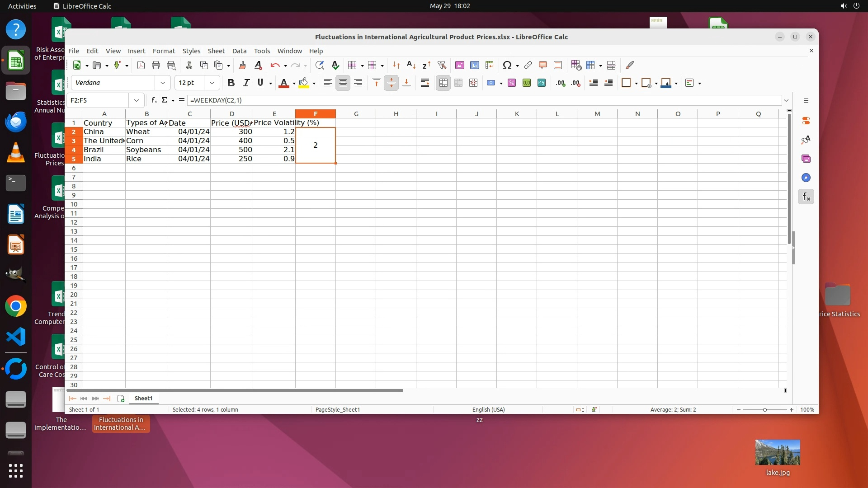This screenshot has width=868, height=488.
Task: Toggle Center Horizontally alignment
Action: click(343, 83)
